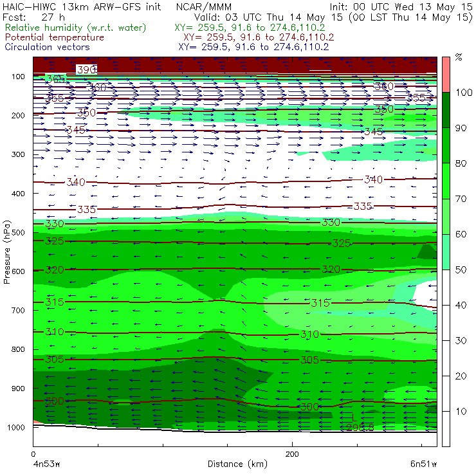This screenshot has width=476, height=476.
Task: Click the pink colorbar segment above 100
Action: 446,75
